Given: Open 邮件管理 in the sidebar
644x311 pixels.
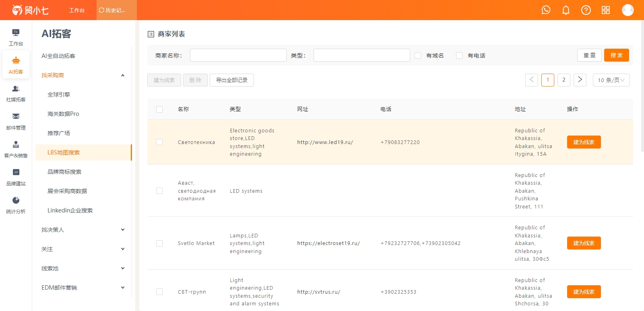Looking at the screenshot, I should coord(16,122).
